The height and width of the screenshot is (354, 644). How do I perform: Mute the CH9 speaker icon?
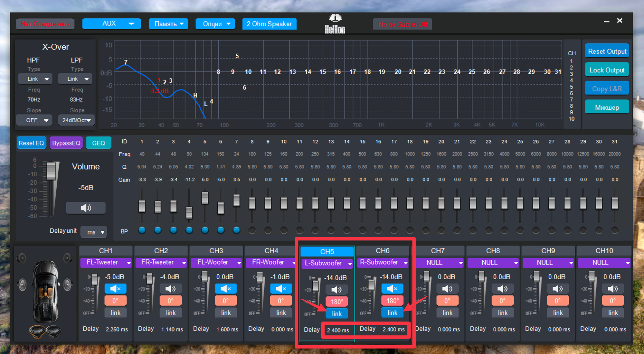(558, 289)
